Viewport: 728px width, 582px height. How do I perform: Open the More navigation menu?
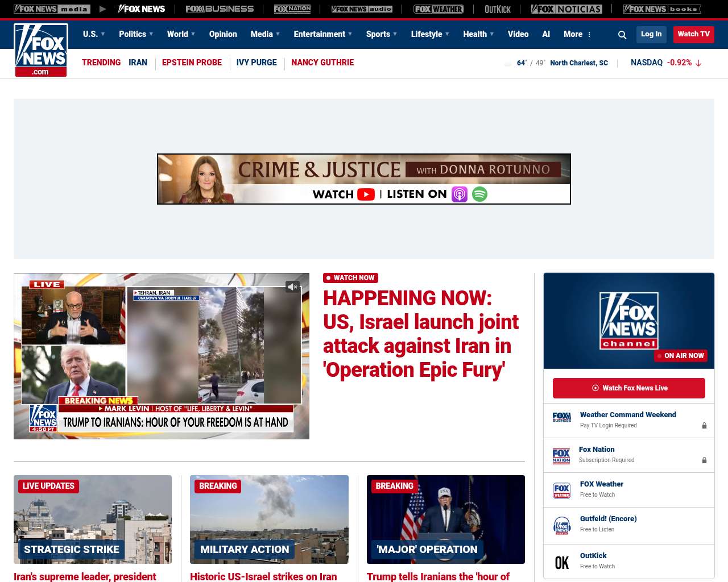577,34
